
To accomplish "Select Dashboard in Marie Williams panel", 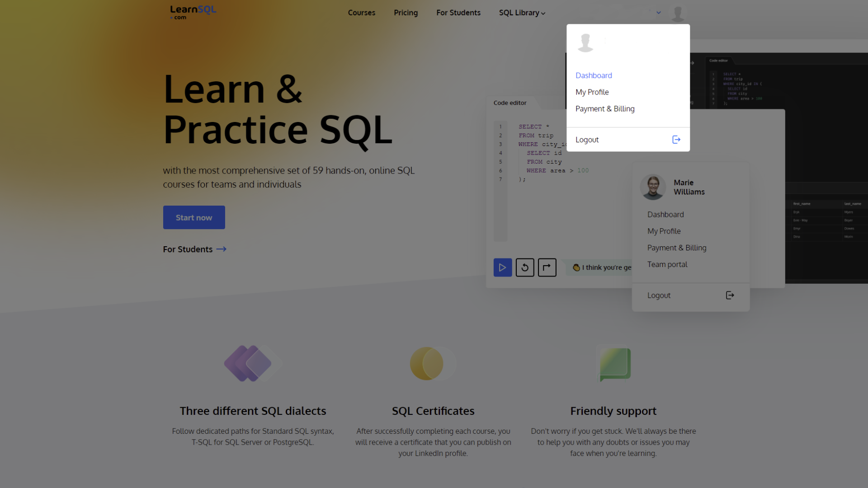I will coord(665,215).
